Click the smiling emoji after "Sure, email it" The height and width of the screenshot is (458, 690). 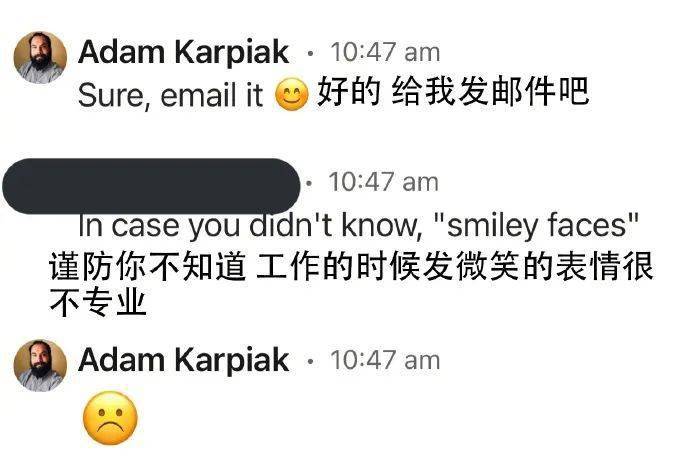pyautogui.click(x=291, y=94)
